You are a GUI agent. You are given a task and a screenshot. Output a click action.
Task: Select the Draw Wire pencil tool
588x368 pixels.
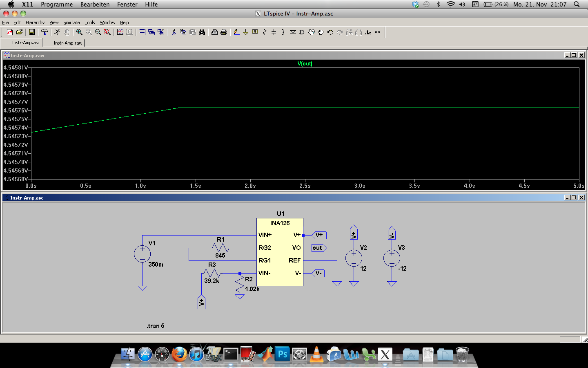(x=236, y=32)
